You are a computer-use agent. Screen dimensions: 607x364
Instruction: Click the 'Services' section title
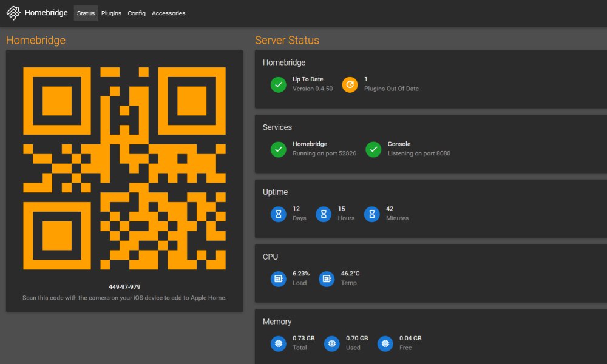(x=277, y=127)
